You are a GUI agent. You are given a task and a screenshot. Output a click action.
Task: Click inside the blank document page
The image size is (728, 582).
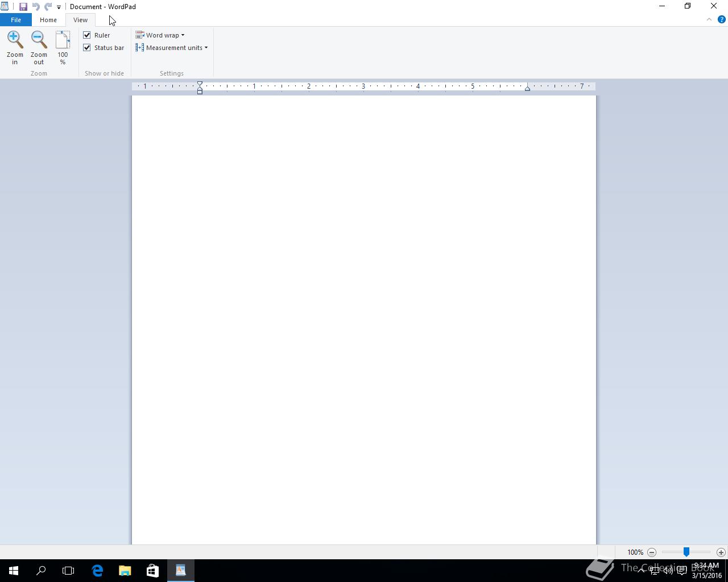[364, 320]
